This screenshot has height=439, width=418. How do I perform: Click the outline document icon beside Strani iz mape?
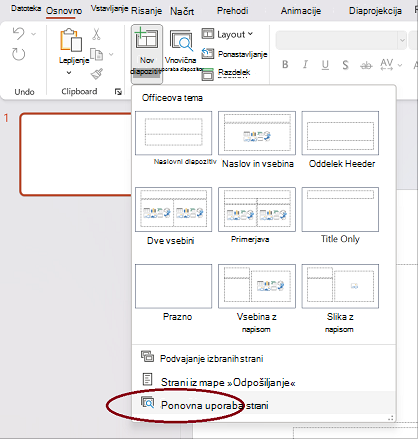pos(147,379)
